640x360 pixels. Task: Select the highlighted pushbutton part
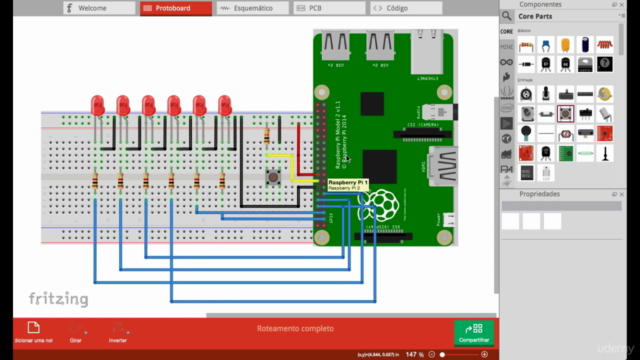coord(565,114)
